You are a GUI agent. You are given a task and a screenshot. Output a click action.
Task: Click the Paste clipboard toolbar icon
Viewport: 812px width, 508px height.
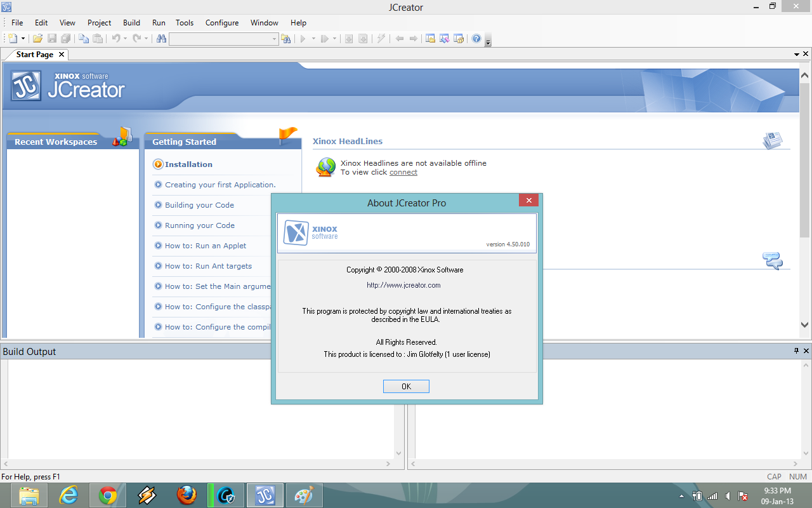click(x=98, y=39)
